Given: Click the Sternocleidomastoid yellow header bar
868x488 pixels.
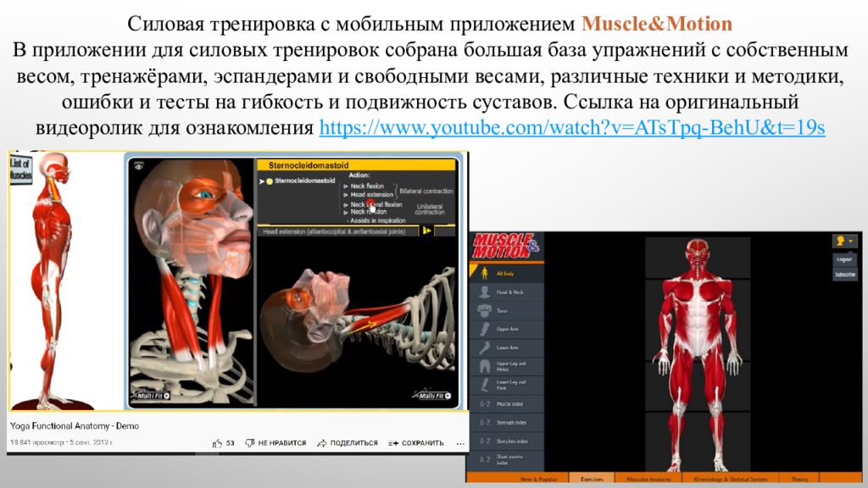Looking at the screenshot, I should point(357,165).
